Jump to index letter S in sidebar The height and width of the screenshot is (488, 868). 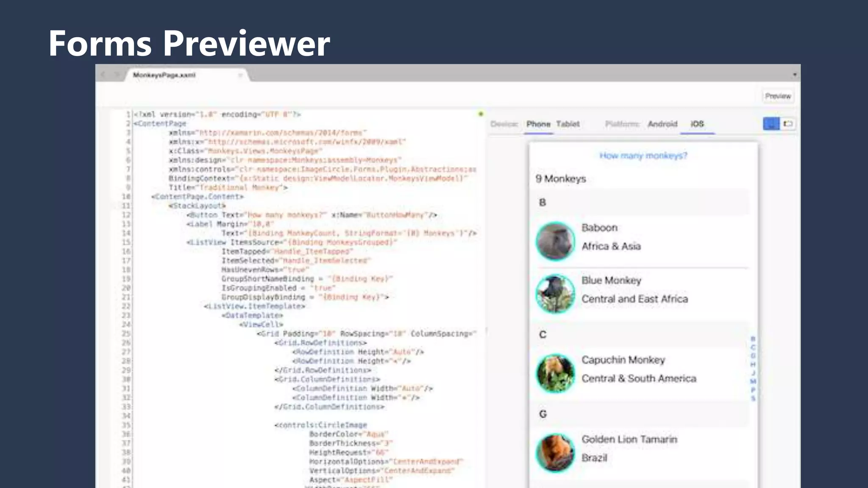click(753, 398)
